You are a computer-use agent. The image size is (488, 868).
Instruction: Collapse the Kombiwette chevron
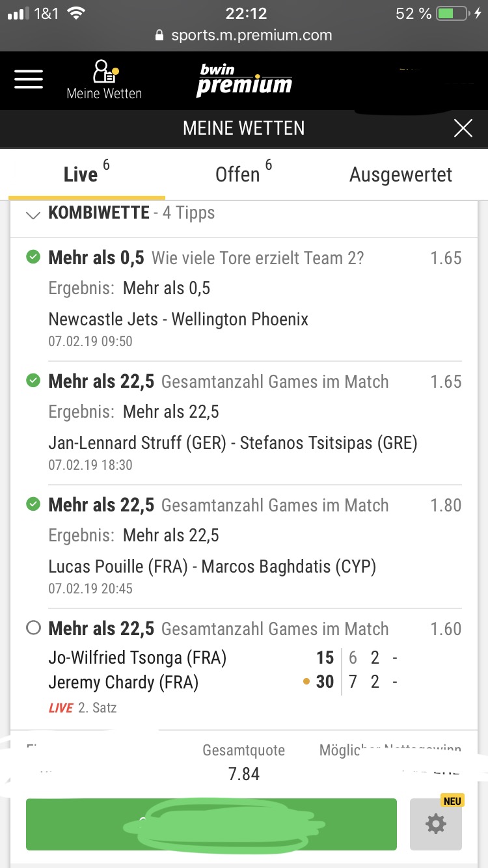32,215
